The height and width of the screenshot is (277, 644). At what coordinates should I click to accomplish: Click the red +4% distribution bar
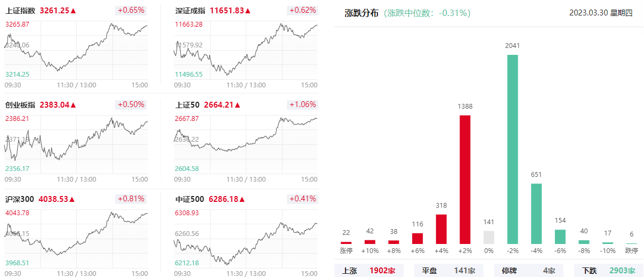441,229
